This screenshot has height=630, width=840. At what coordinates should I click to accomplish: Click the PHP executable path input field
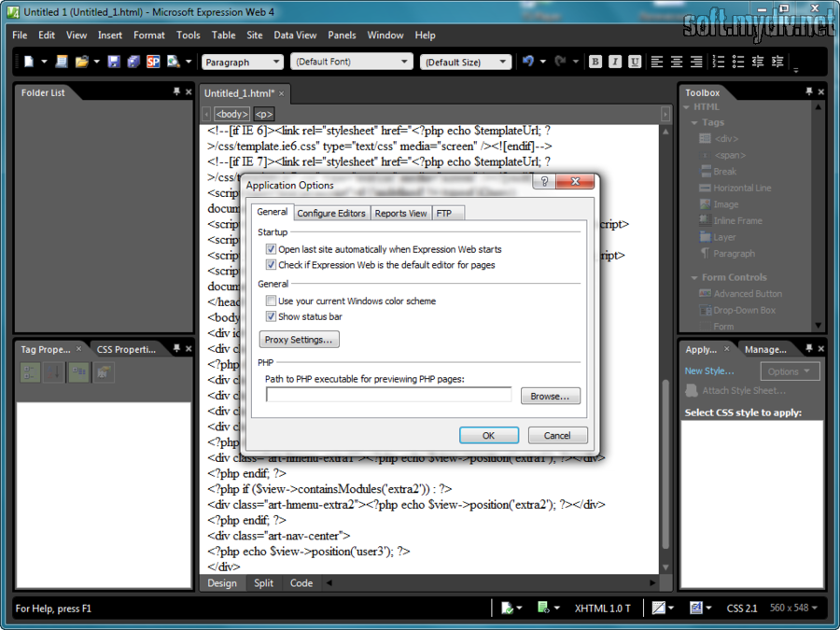(x=388, y=396)
